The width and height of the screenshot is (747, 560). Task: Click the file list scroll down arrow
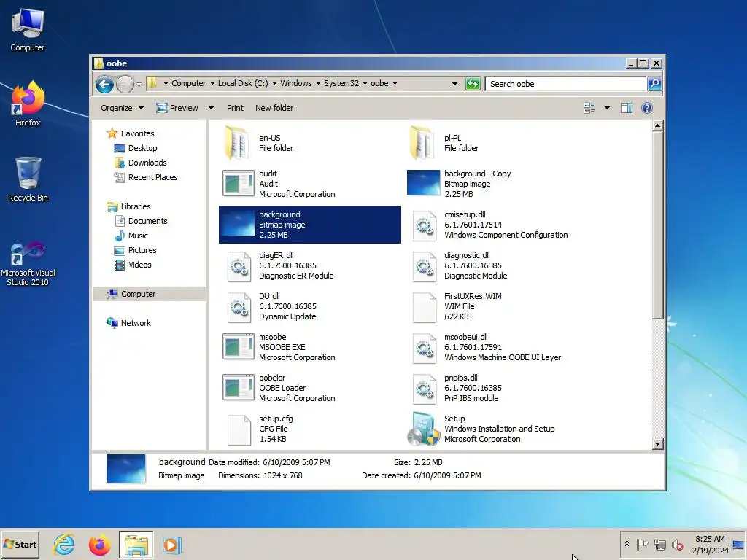coord(657,444)
